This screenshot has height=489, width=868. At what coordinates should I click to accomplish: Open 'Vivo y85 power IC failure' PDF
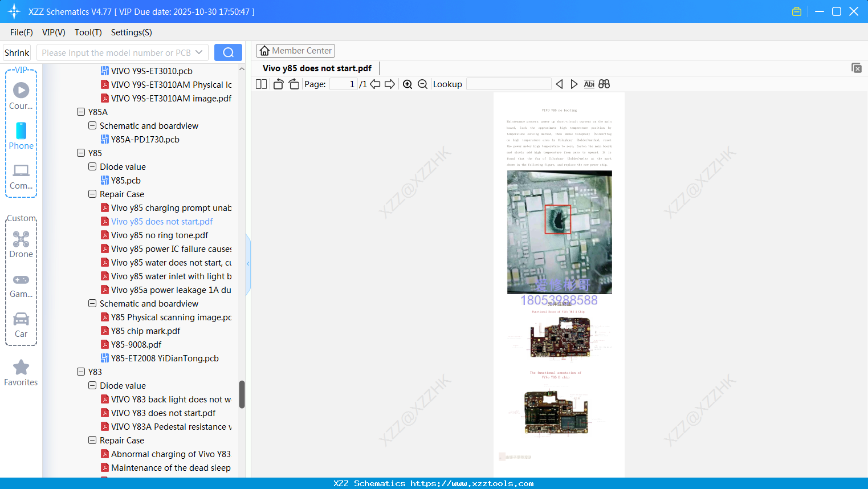171,248
